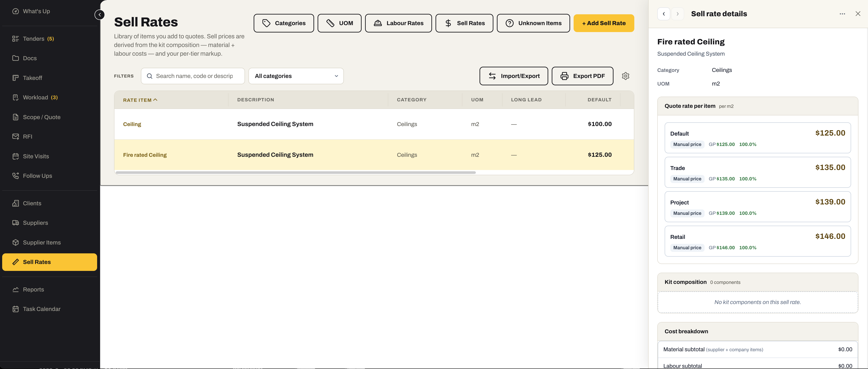
Task: Open the Docs folder icon
Action: (x=16, y=58)
